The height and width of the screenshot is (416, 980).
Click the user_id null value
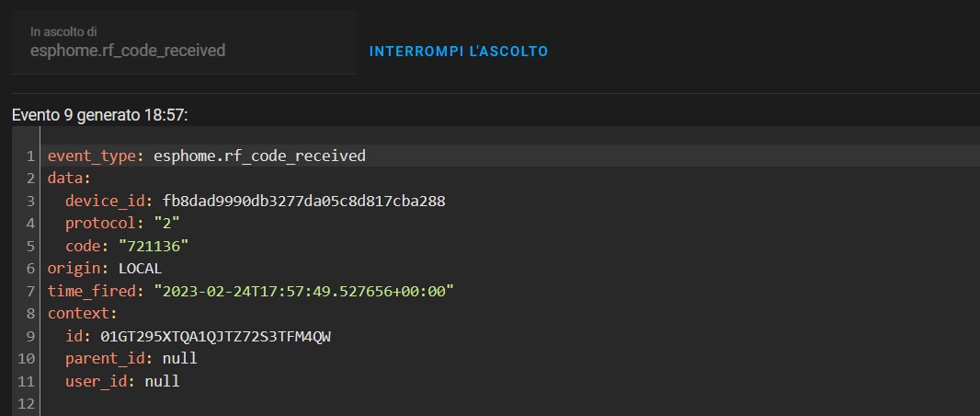pos(163,381)
